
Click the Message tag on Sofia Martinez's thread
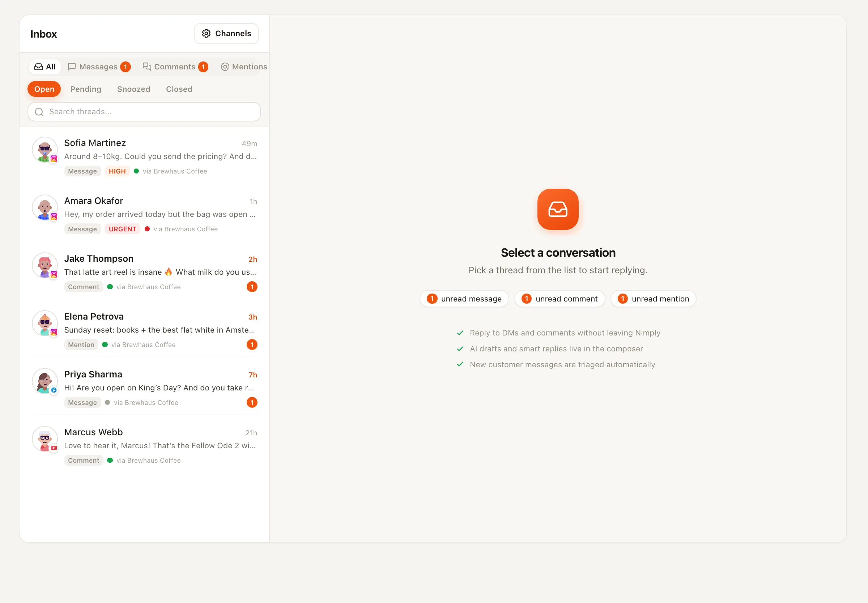pyautogui.click(x=82, y=171)
